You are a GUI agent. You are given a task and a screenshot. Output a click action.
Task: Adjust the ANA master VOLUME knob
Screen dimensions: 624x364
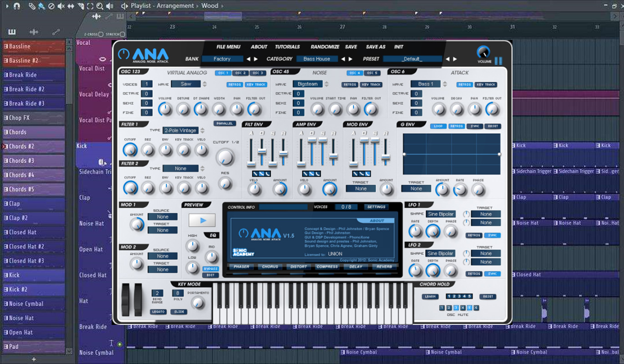point(484,52)
